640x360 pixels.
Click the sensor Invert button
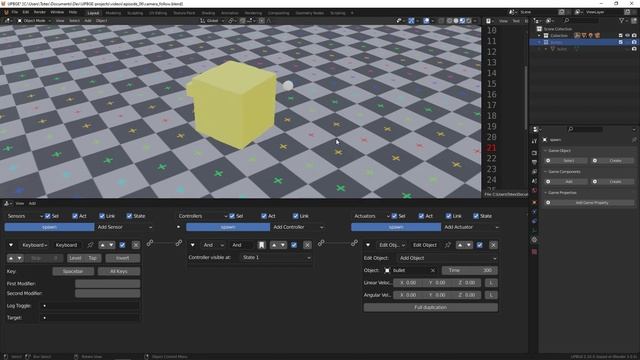122,258
